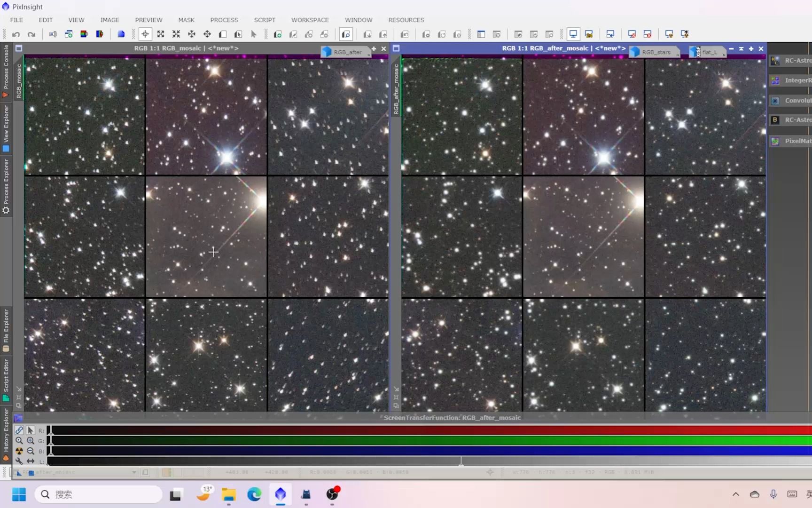This screenshot has width=812, height=508.
Task: Select the STF edit mode pointer
Action: [x=31, y=430]
